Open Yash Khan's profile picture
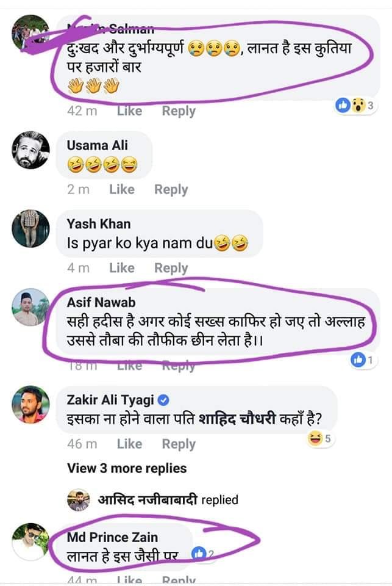This screenshot has height=586, width=392. click(30, 228)
